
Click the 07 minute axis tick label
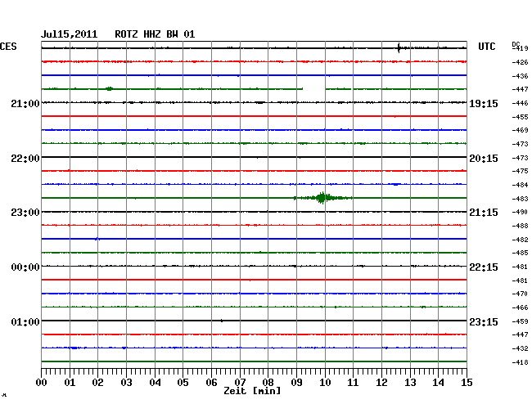[x=240, y=383]
